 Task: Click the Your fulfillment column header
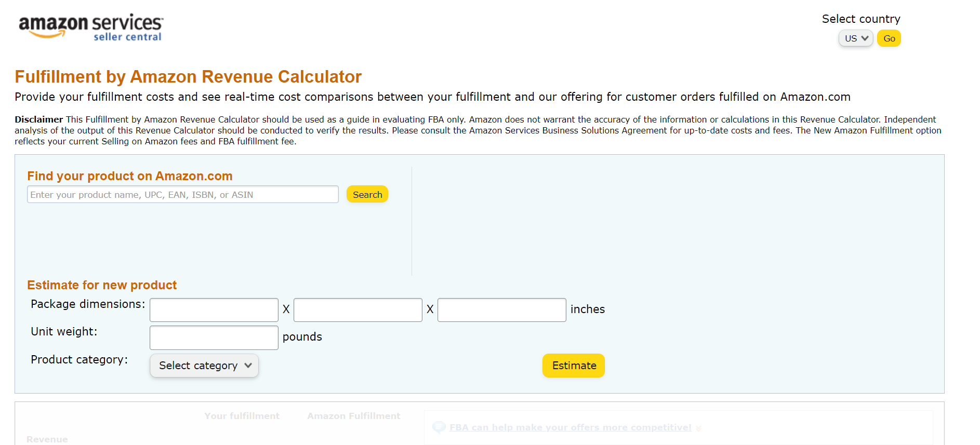click(x=242, y=416)
